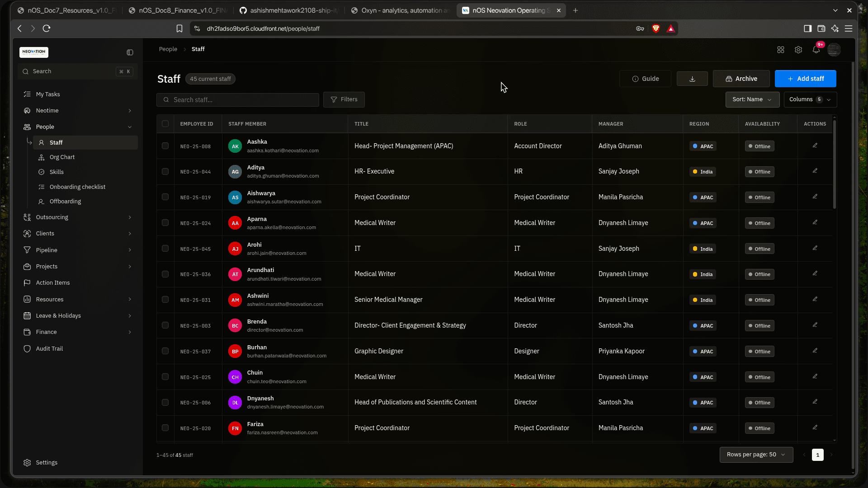Select Aparna's row checkbox

tap(165, 223)
